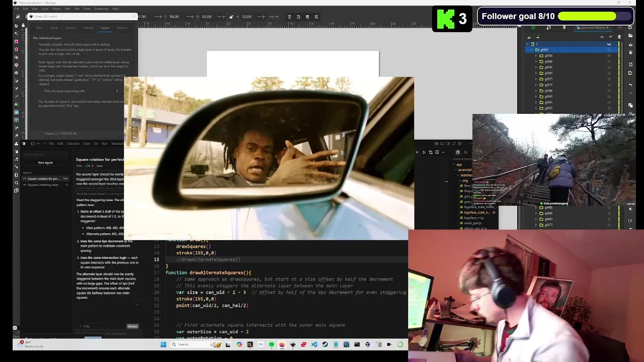Switch to the Setup tab in AxiDraw Control
The image size is (644, 362).
coord(54,28)
